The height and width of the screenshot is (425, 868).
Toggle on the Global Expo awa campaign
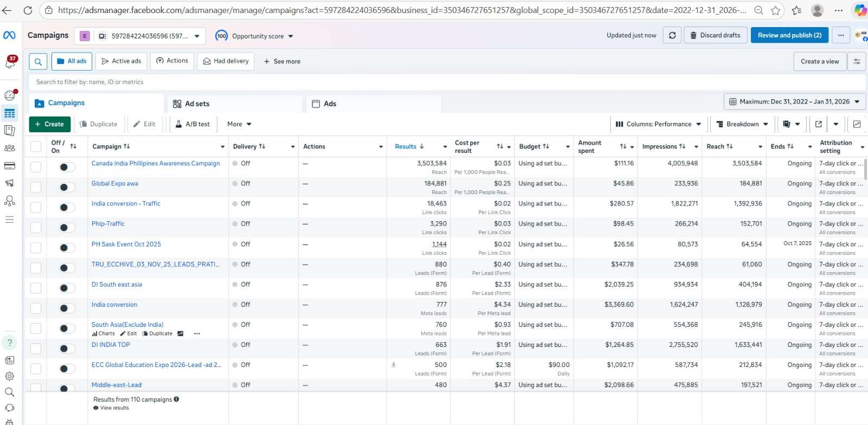pos(67,187)
